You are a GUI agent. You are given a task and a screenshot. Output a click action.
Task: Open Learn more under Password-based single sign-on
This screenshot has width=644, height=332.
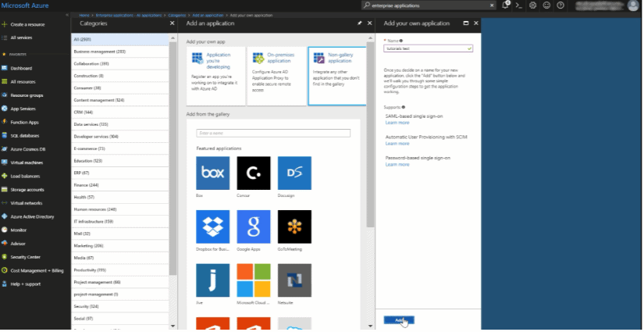click(x=397, y=164)
